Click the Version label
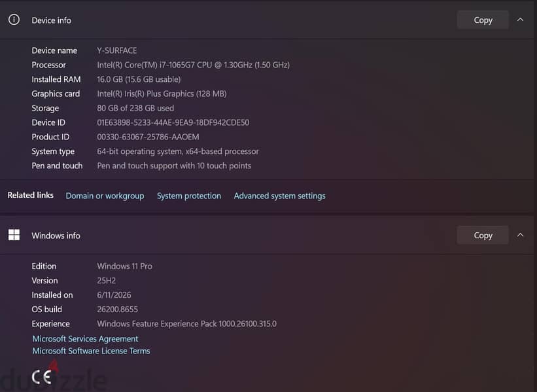537x392 pixels. (44, 280)
